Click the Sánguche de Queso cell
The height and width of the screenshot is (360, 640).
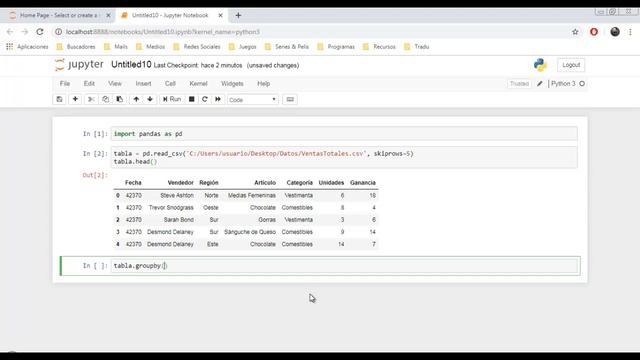coord(250,232)
